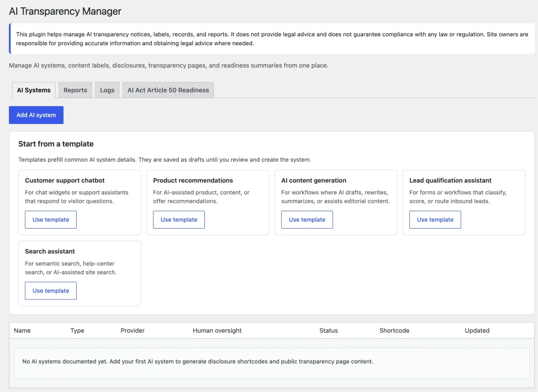Viewport: 538px width, 392px height.
Task: Open the AI Systems tab
Action: 34,90
